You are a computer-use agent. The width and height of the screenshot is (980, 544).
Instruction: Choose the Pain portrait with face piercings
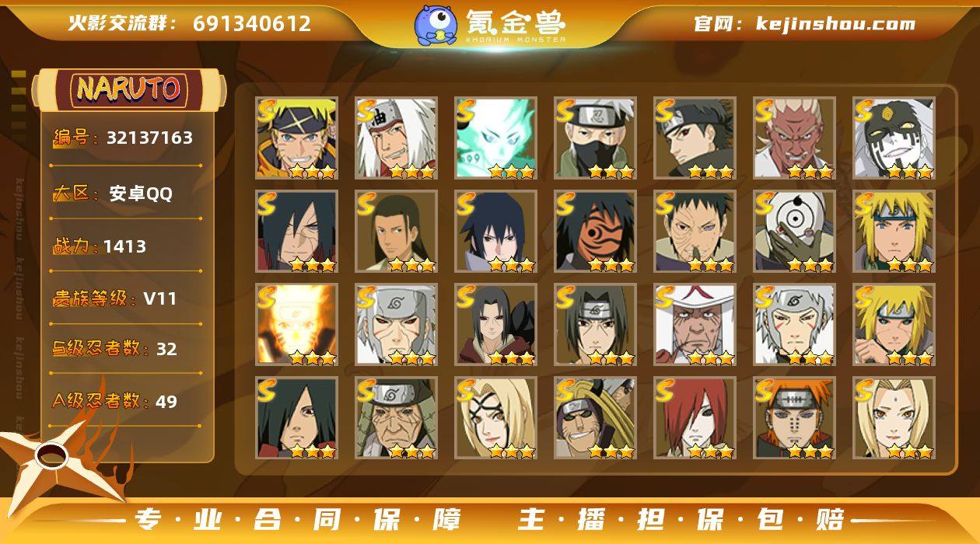click(794, 418)
